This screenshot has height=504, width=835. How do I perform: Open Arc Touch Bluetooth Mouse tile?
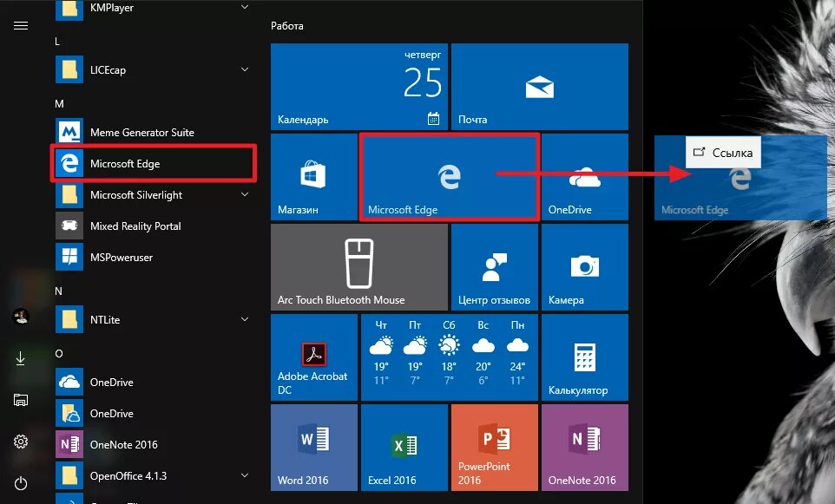(x=359, y=267)
